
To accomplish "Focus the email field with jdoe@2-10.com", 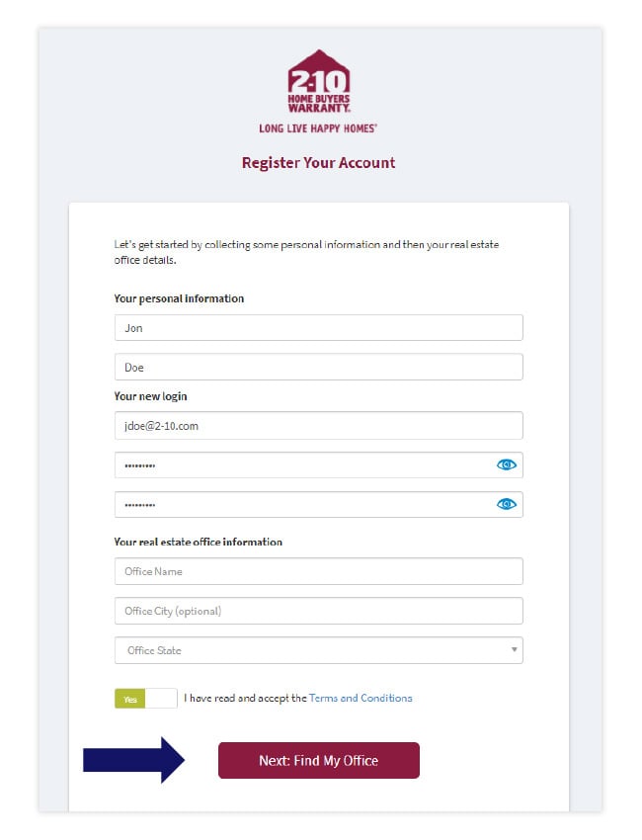I will pos(318,426).
